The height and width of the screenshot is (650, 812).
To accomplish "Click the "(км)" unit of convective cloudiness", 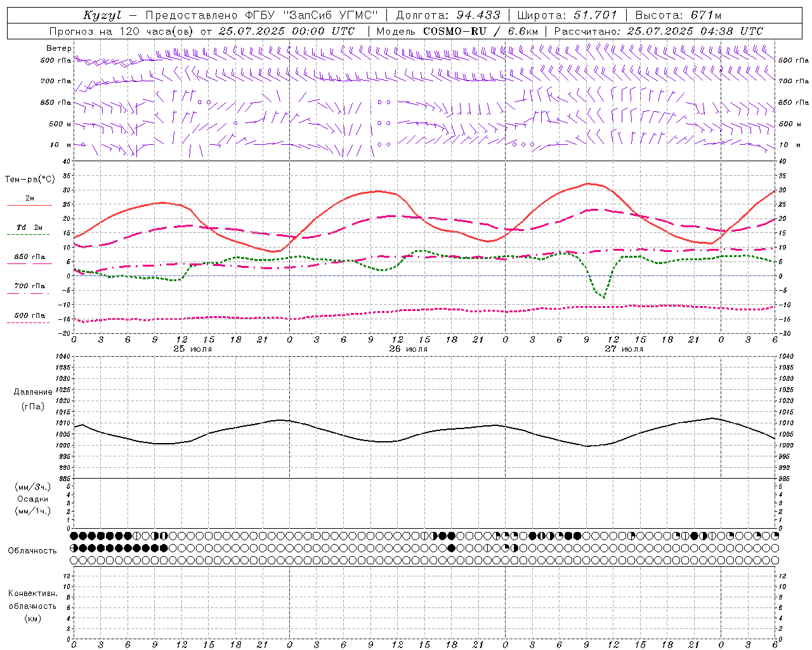I will coord(32,618).
